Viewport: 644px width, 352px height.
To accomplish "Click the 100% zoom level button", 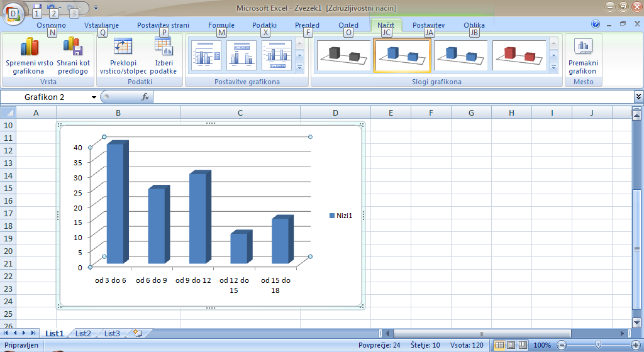I will [541, 345].
